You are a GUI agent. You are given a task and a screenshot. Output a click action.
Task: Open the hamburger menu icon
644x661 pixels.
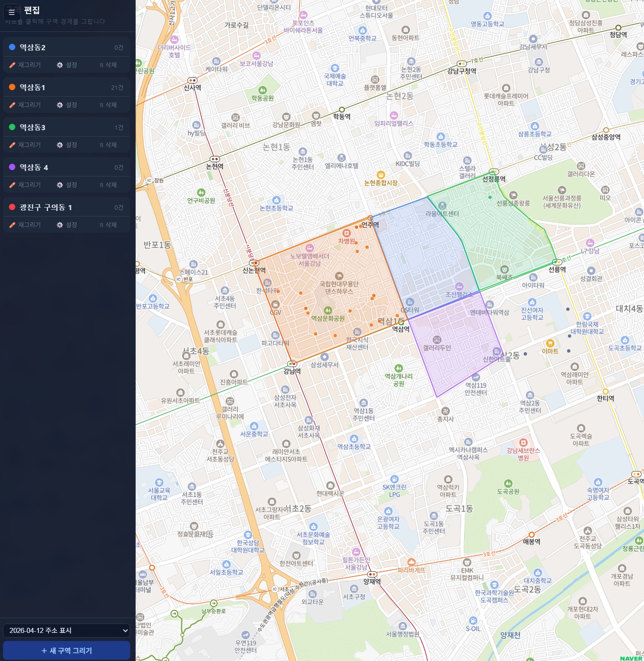tap(11, 12)
